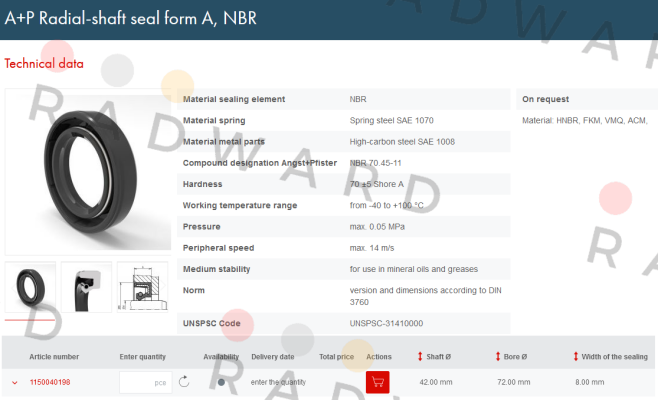Select the first seal photo thumbnail
Image resolution: width=658 pixels, height=400 pixels.
tap(30, 287)
